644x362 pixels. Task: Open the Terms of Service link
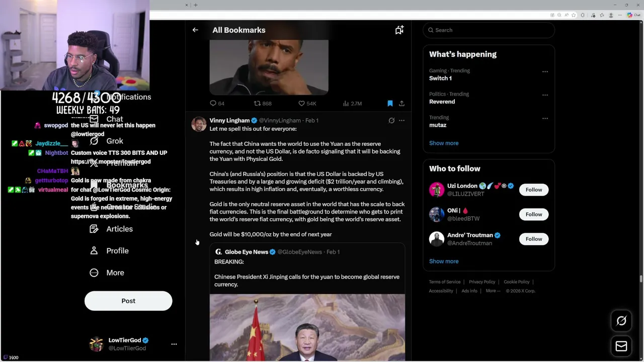coord(445,282)
